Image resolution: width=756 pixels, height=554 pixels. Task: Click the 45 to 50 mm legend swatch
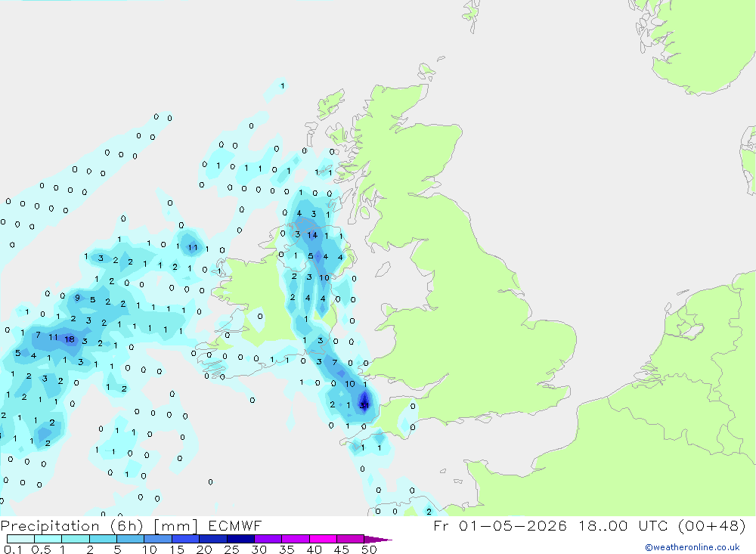pyautogui.click(x=351, y=539)
